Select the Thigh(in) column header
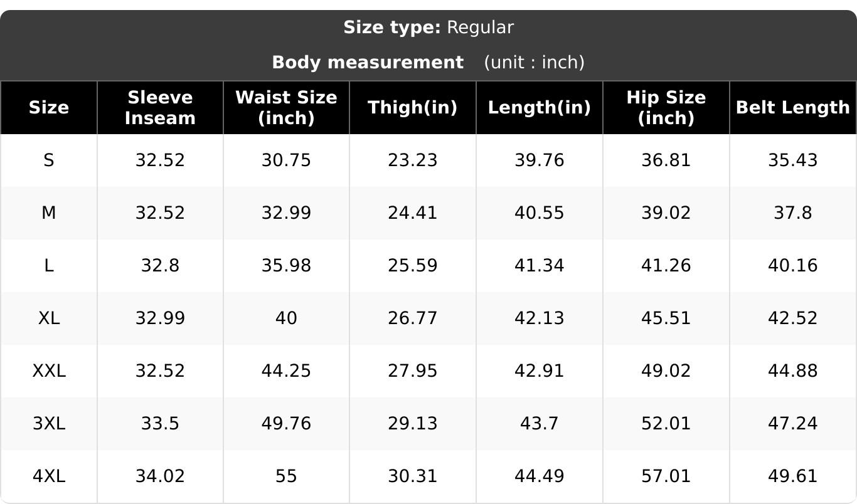Viewport: 857px width, 504px height. (413, 108)
